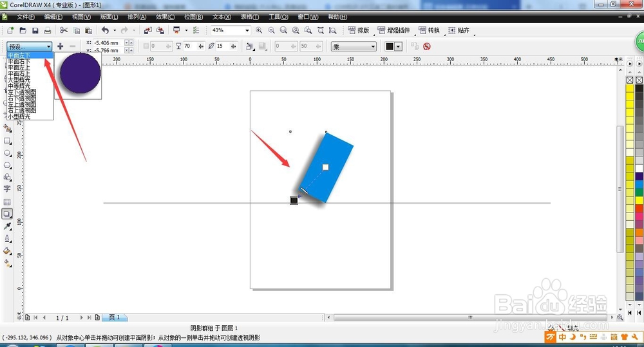Select the Rectangle tool

[7, 140]
